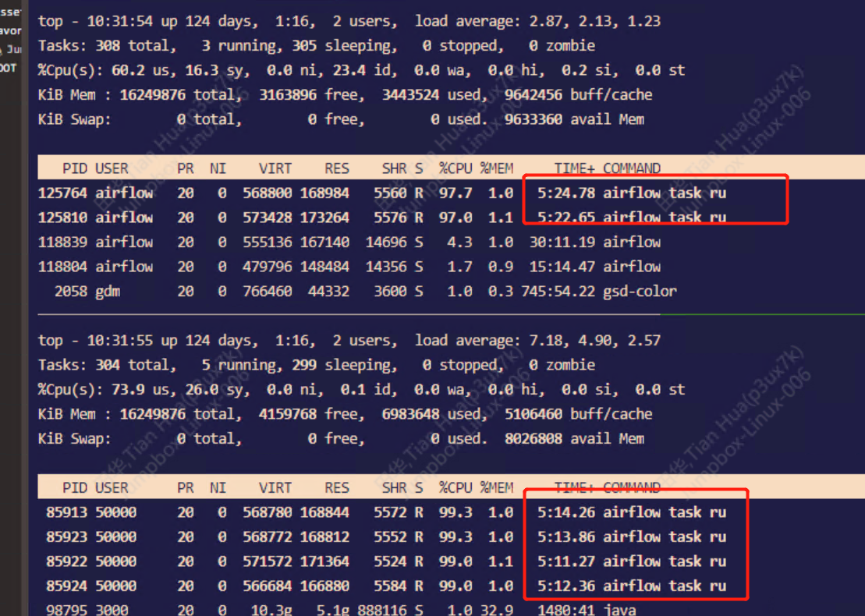
Task: Click buff/cache value 9642456
Action: coord(533,94)
